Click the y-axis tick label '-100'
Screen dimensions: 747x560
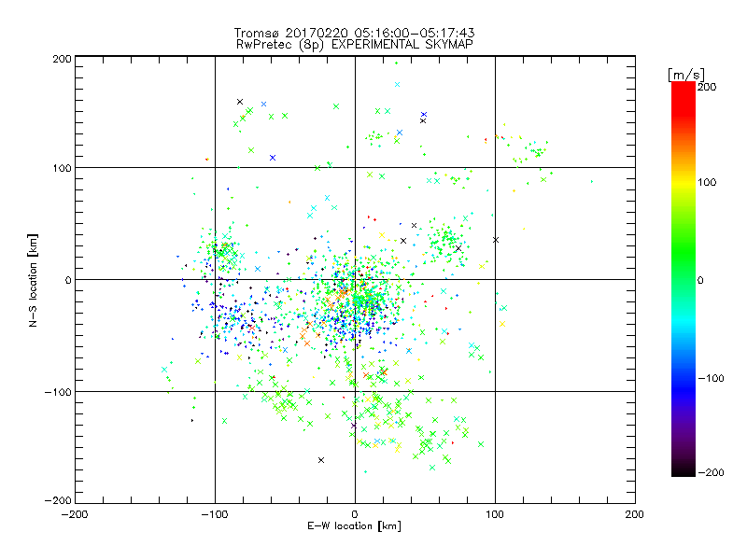point(58,392)
